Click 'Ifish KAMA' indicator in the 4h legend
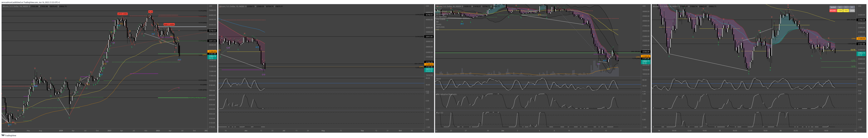This screenshot has width=868, height=138. tap(441, 19)
